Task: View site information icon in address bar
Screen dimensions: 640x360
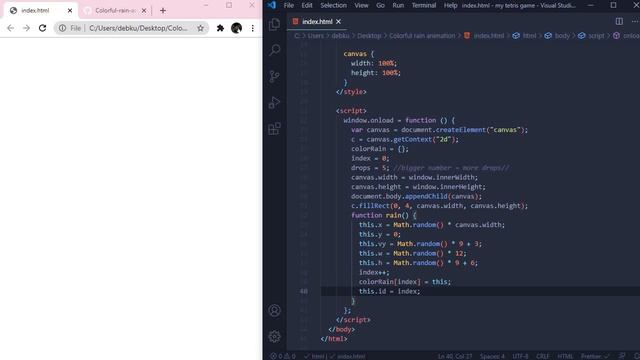Action: [x=62, y=28]
